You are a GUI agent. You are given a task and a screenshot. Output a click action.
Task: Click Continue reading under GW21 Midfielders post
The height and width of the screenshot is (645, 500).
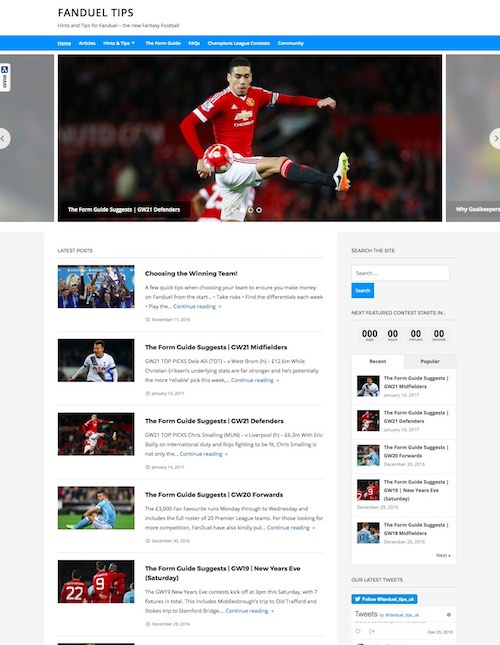click(x=255, y=380)
